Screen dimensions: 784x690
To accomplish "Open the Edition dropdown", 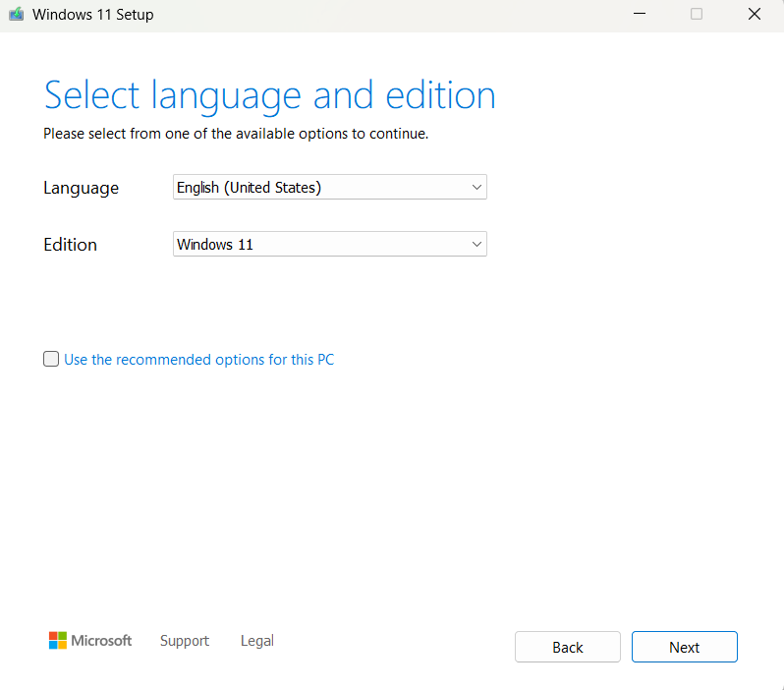I will click(x=329, y=244).
